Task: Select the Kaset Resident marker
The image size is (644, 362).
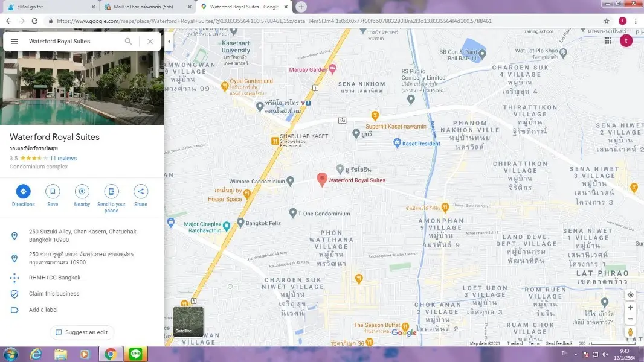Action: (x=397, y=142)
